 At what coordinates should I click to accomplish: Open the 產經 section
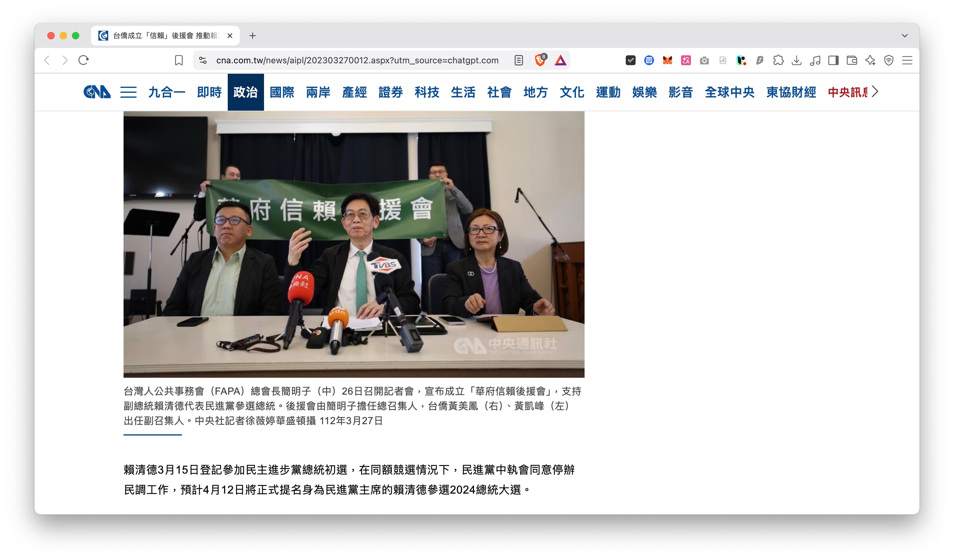(354, 92)
